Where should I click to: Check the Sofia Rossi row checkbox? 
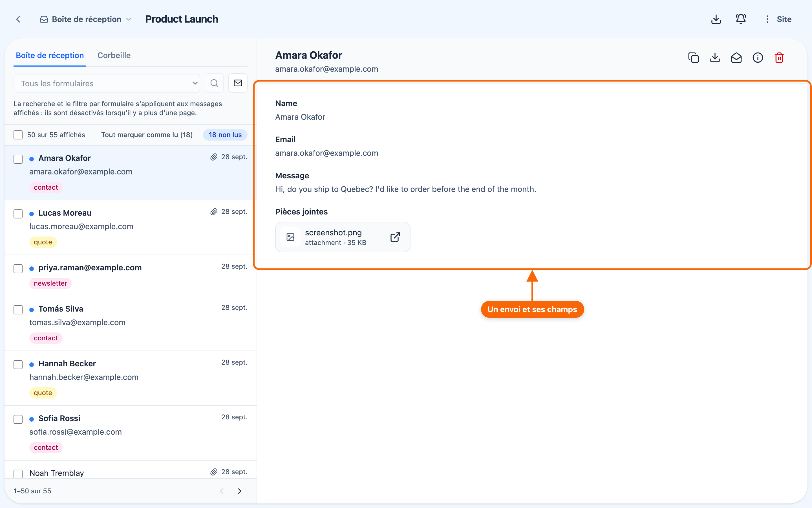pos(18,419)
